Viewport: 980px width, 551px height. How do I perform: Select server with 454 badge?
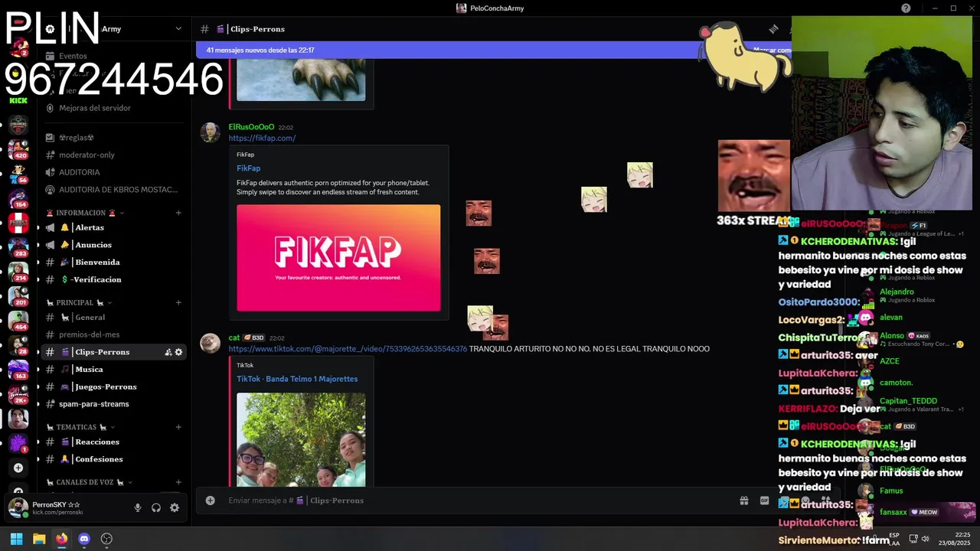[x=18, y=320]
